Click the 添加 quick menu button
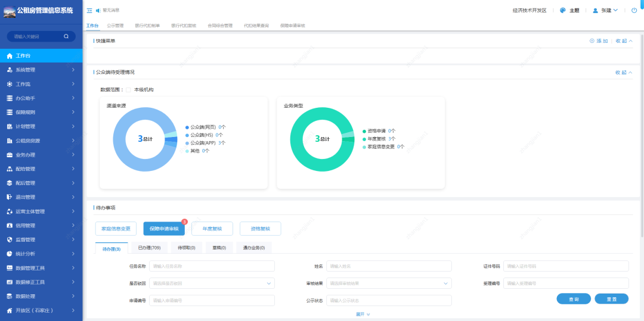644x321 pixels. (599, 41)
